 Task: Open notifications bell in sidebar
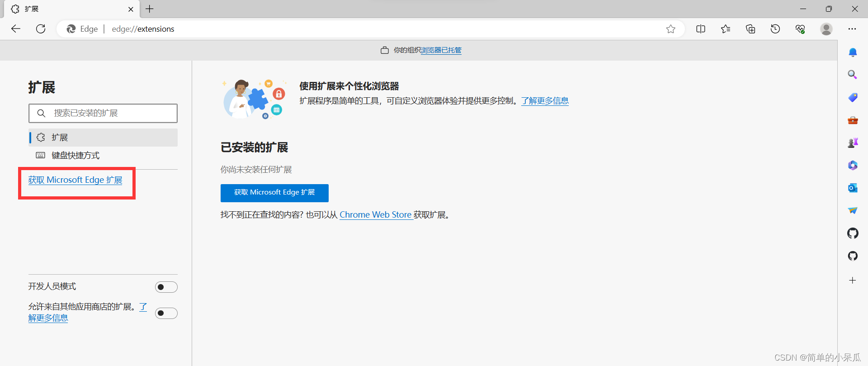853,52
